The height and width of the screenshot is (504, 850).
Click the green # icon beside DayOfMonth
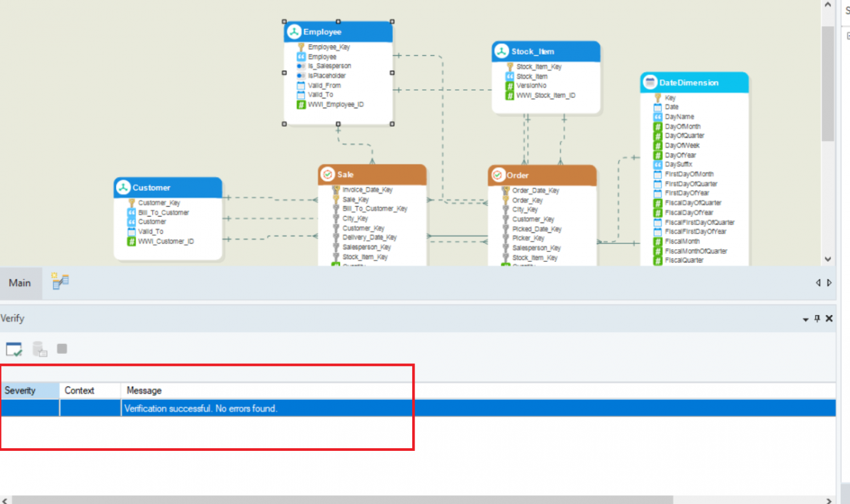659,126
